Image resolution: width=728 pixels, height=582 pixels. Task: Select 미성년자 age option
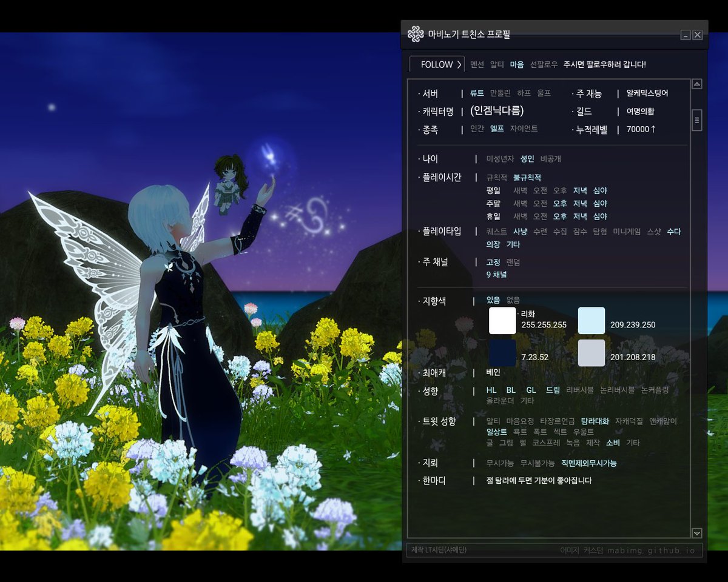(500, 159)
